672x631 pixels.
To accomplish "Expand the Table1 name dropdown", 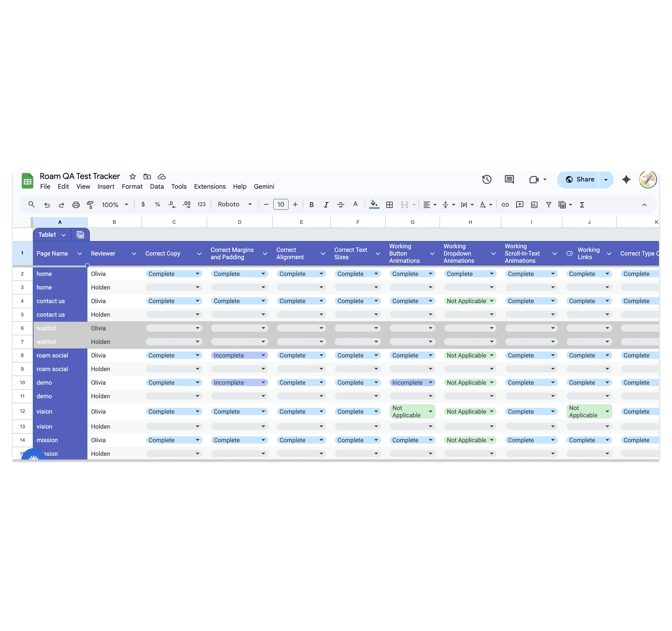I will (x=63, y=235).
